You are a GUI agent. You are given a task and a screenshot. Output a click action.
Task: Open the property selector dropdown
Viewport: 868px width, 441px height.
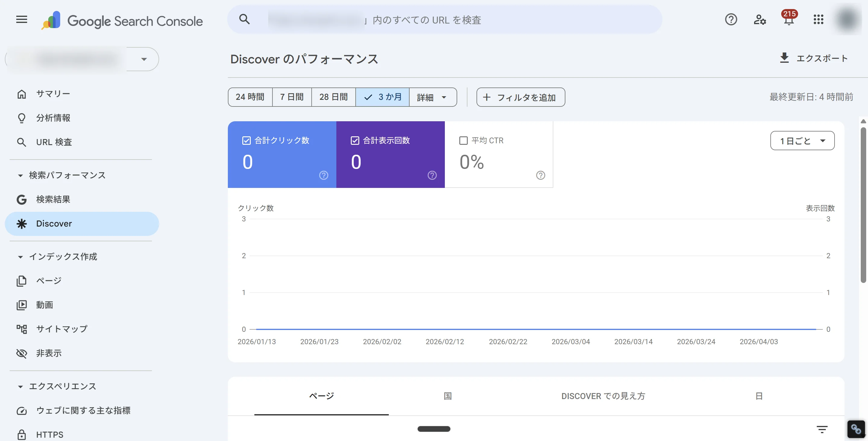tap(144, 59)
